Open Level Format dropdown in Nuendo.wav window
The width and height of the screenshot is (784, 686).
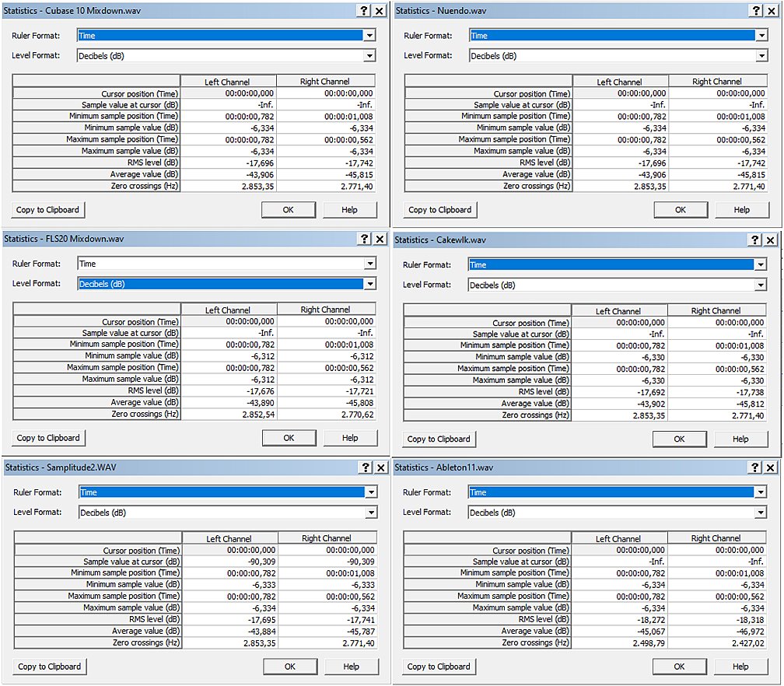click(x=761, y=55)
